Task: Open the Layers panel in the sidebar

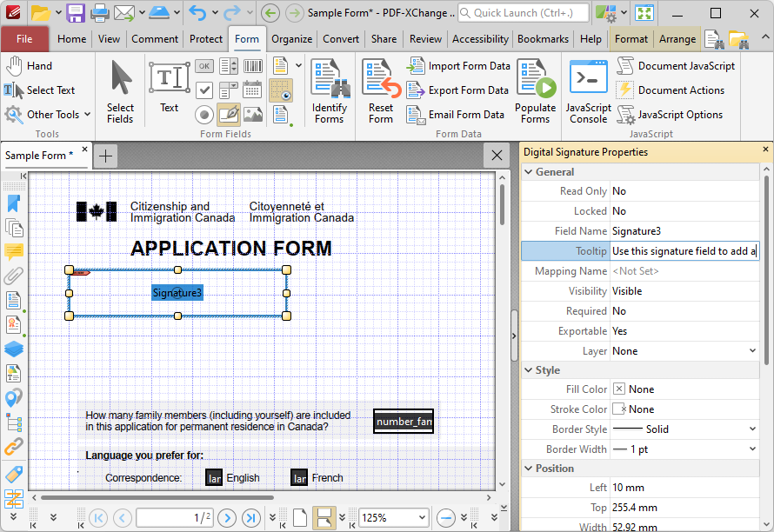Action: [12, 349]
